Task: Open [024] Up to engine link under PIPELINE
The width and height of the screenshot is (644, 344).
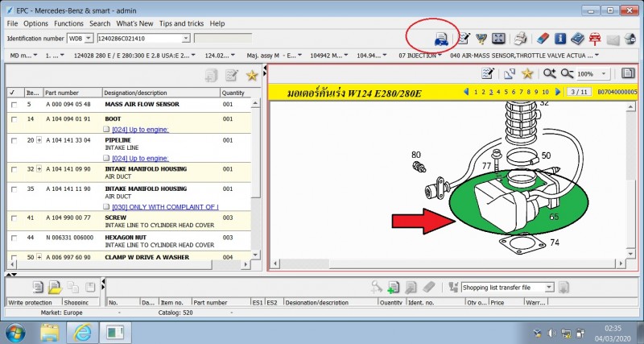Action: (140, 158)
